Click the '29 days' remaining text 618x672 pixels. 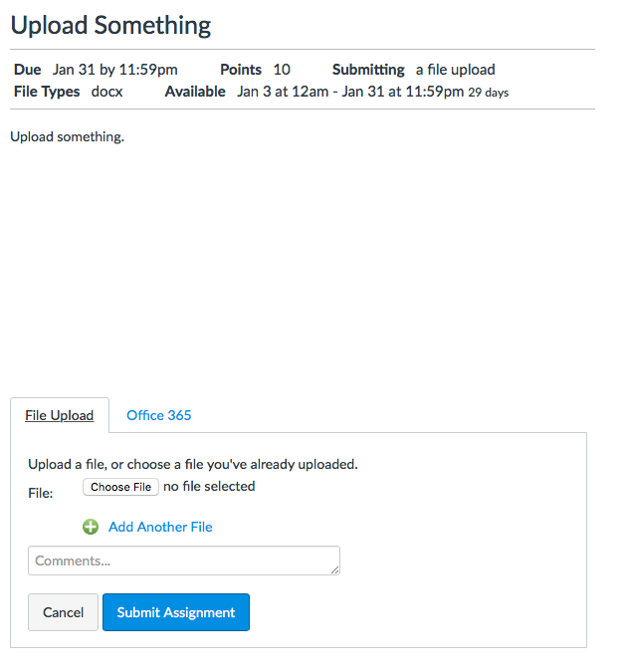coord(489,93)
